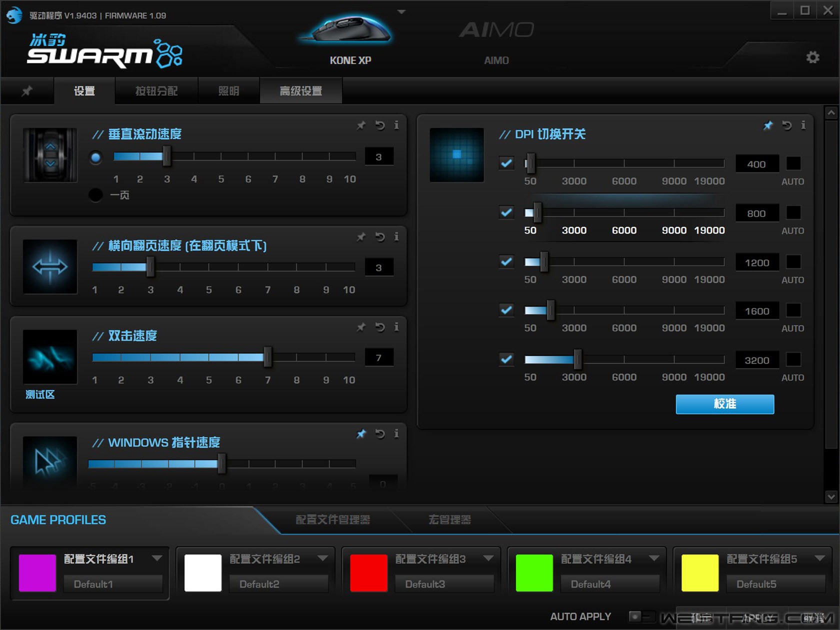The height and width of the screenshot is (630, 840).
Task: Click the purple profile 1 color swatch
Action: [37, 573]
